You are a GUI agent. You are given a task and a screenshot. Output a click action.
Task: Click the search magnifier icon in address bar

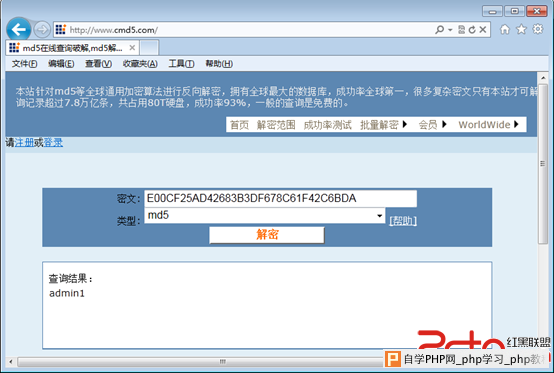pyautogui.click(x=440, y=30)
